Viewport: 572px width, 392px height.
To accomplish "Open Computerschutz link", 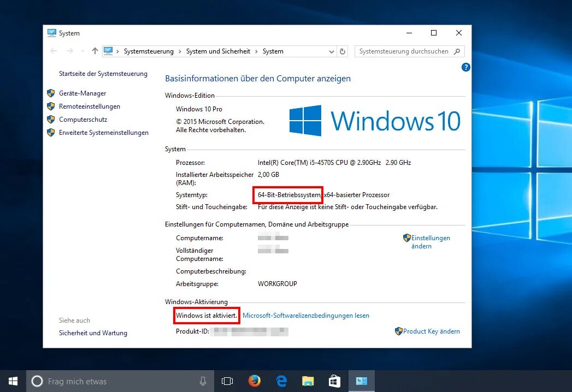I will pos(83,120).
